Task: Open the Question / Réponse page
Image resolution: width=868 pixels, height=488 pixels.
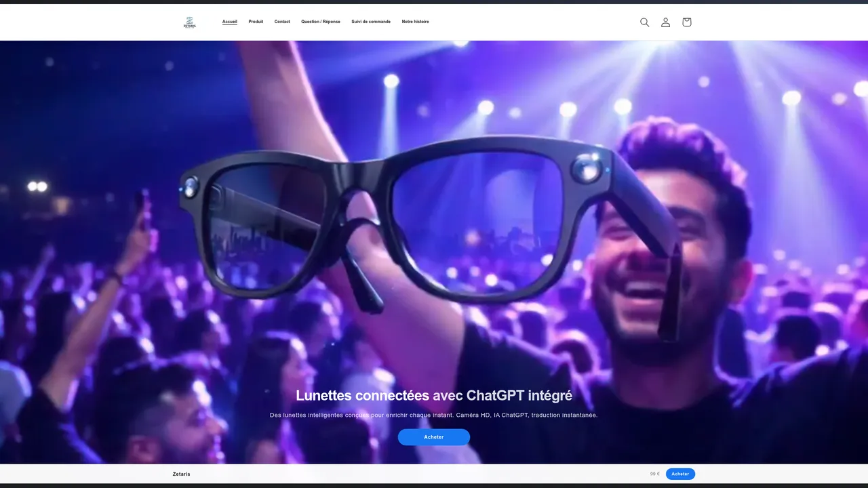Action: pyautogui.click(x=321, y=22)
